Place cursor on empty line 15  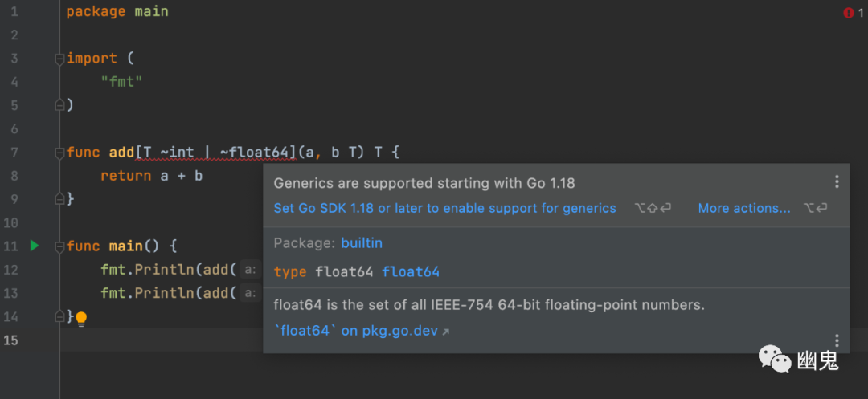(x=161, y=340)
